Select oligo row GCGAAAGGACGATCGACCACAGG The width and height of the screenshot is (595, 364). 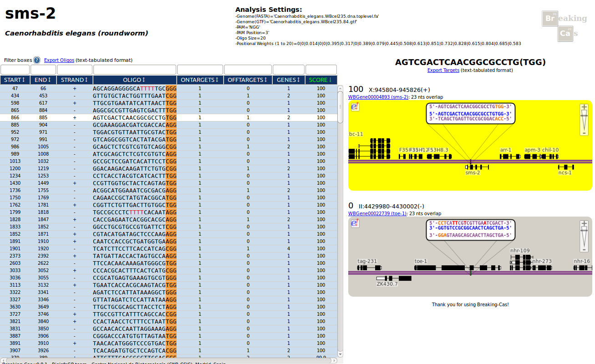click(x=168, y=125)
